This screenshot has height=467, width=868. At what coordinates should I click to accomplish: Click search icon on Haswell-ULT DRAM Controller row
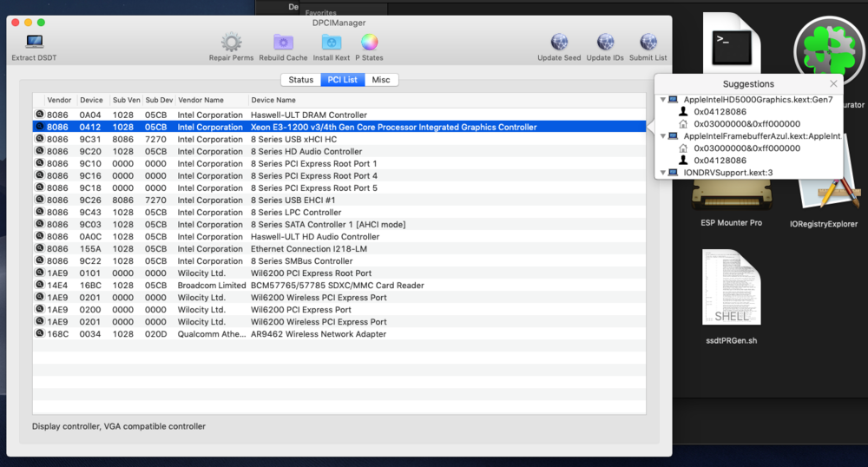39,115
